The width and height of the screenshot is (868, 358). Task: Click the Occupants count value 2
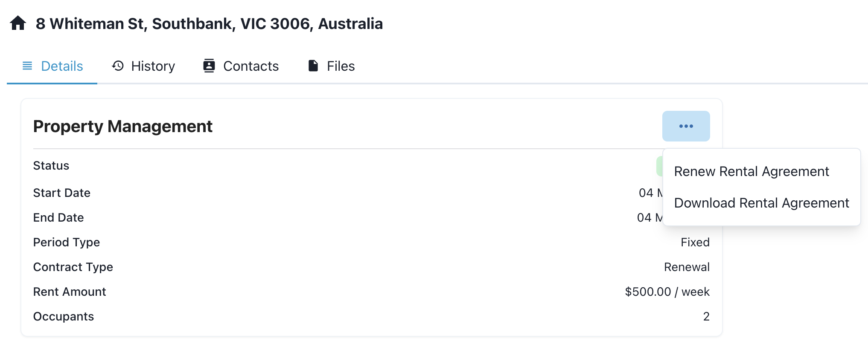[706, 316]
